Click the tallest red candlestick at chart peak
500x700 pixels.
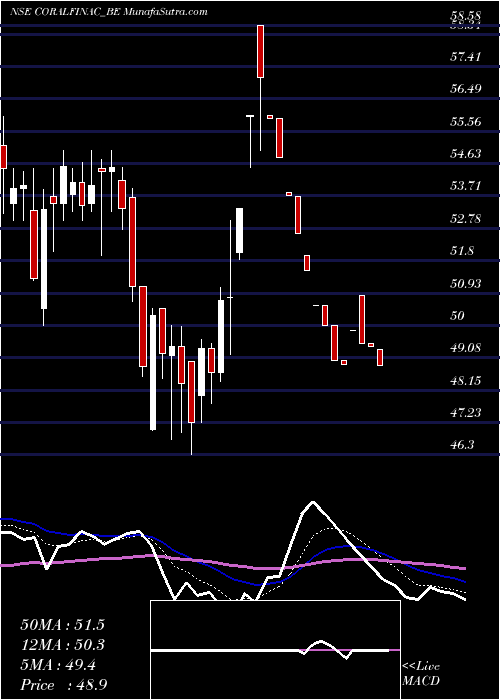click(x=260, y=51)
